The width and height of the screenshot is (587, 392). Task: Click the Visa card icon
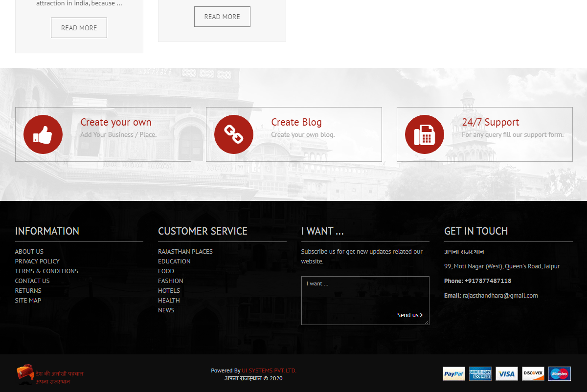[507, 374]
